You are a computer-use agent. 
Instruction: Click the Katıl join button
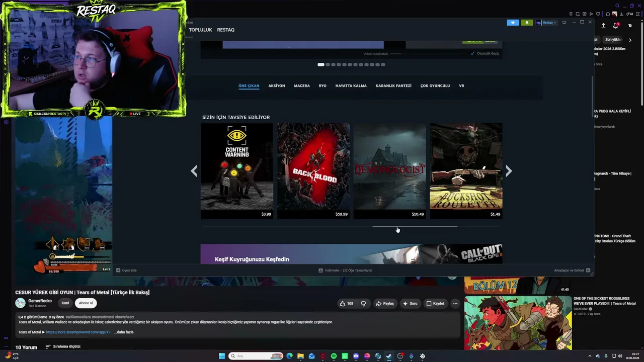(65, 303)
